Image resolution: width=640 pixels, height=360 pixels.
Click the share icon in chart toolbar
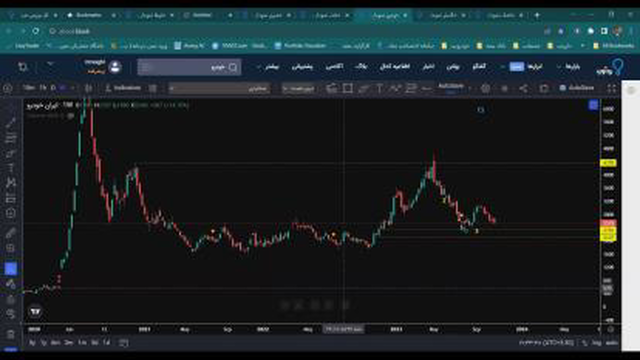click(524, 88)
